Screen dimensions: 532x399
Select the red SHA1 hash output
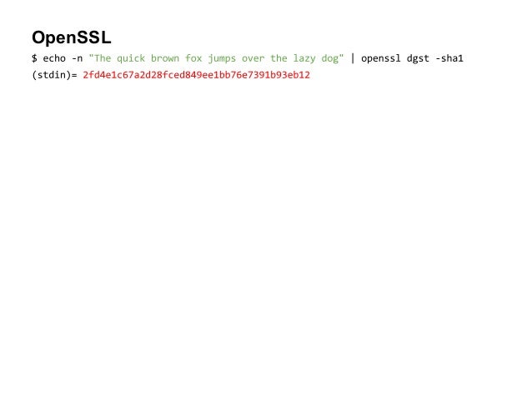click(x=197, y=75)
